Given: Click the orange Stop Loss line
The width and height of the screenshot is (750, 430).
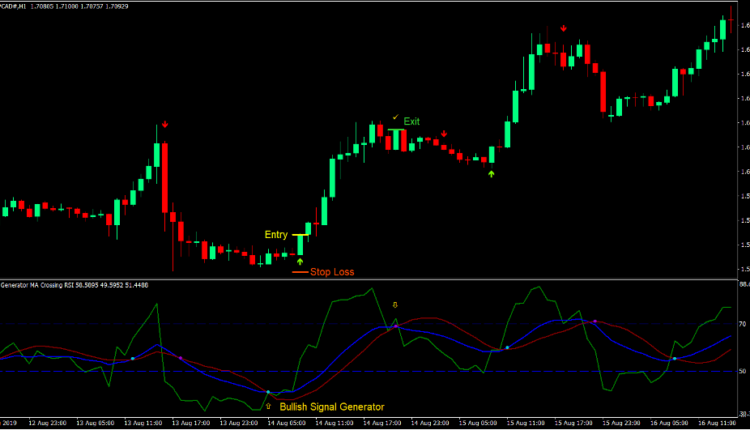Looking at the screenshot, I should pyautogui.click(x=299, y=272).
